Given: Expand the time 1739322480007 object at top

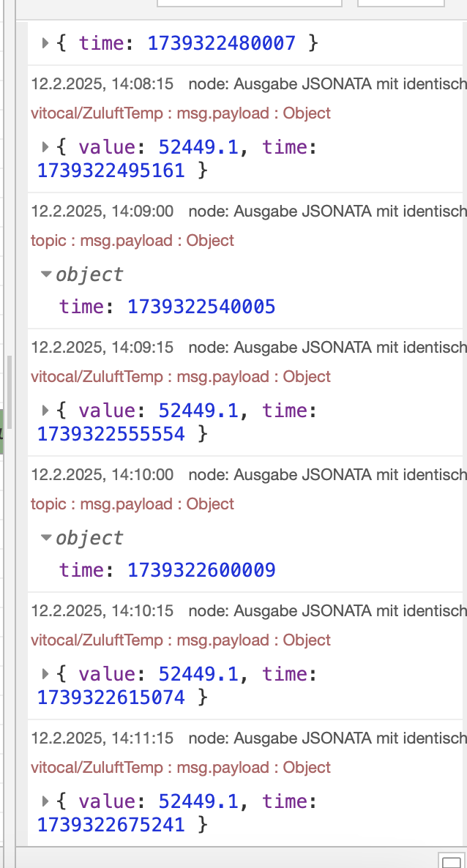Looking at the screenshot, I should point(45,43).
